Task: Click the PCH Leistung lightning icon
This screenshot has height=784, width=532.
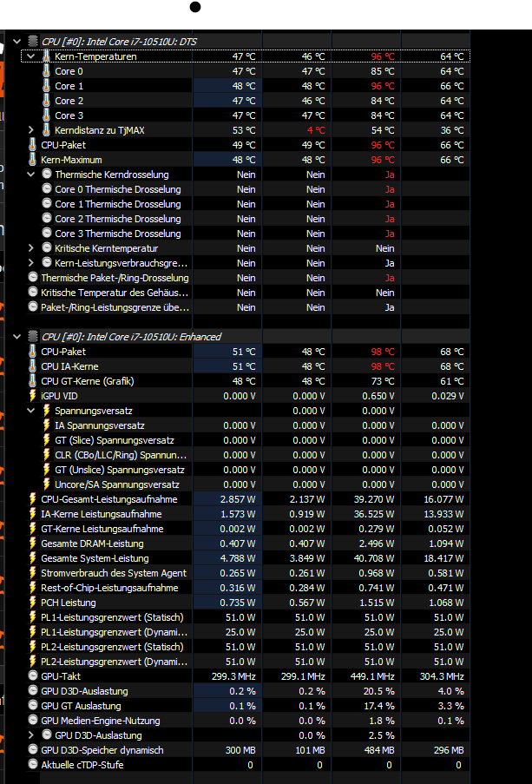Action: [x=33, y=603]
